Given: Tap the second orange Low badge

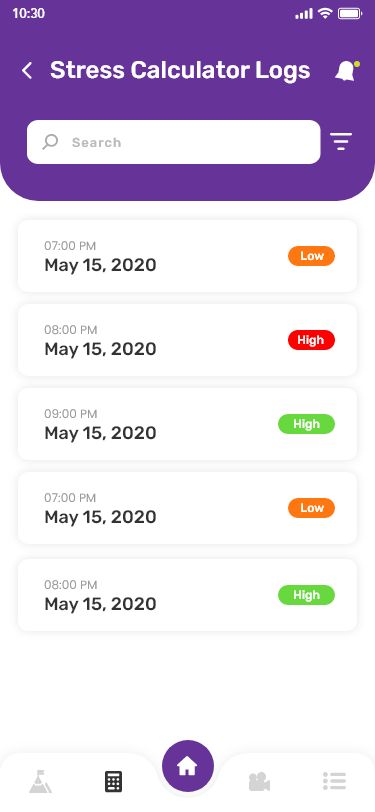Looking at the screenshot, I should (x=311, y=508).
